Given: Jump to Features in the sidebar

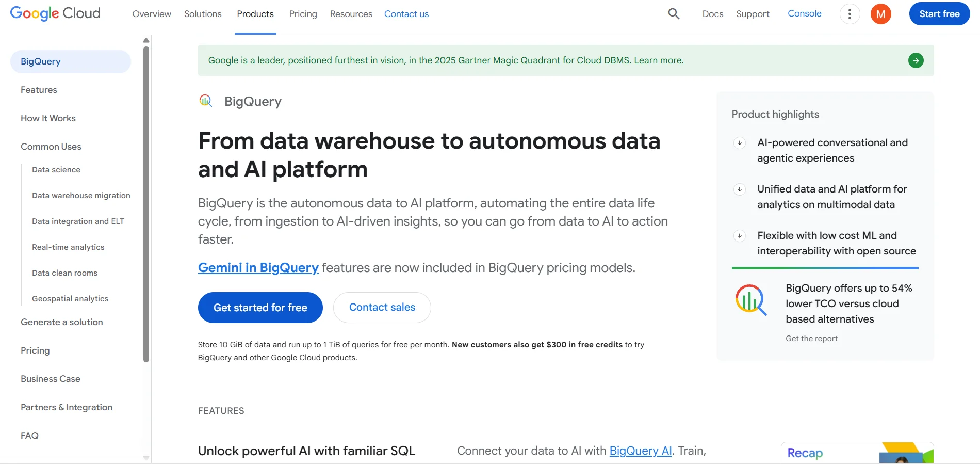Looking at the screenshot, I should [x=39, y=90].
